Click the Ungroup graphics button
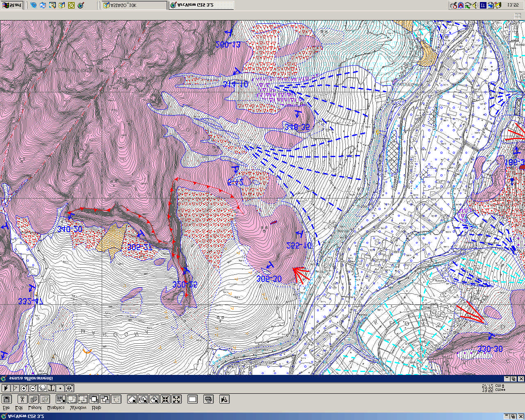The width and height of the screenshot is (525, 420). pos(83,399)
